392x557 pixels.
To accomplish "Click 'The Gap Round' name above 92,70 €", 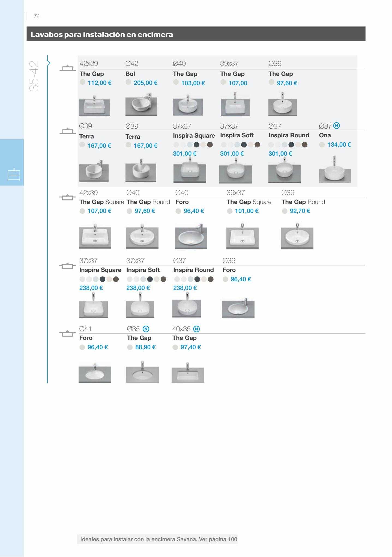I will tap(303, 202).
